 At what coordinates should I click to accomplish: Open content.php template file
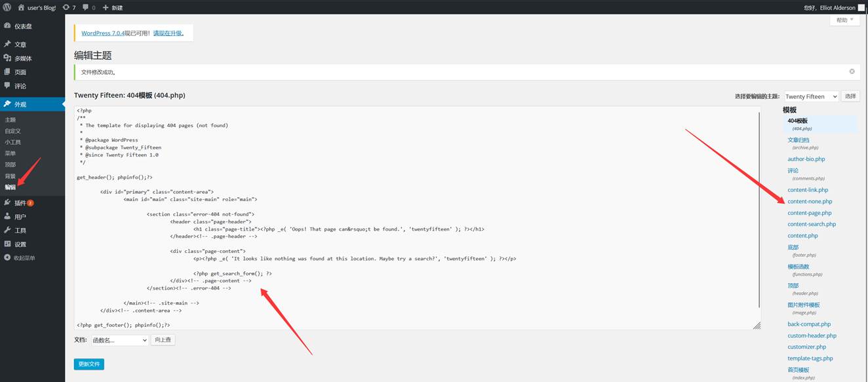point(802,236)
